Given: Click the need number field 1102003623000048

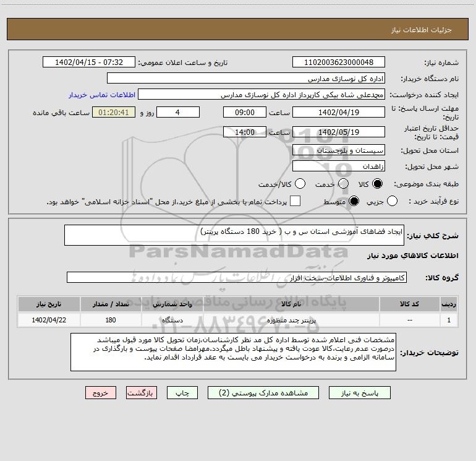Looking at the screenshot, I should click(339, 62).
